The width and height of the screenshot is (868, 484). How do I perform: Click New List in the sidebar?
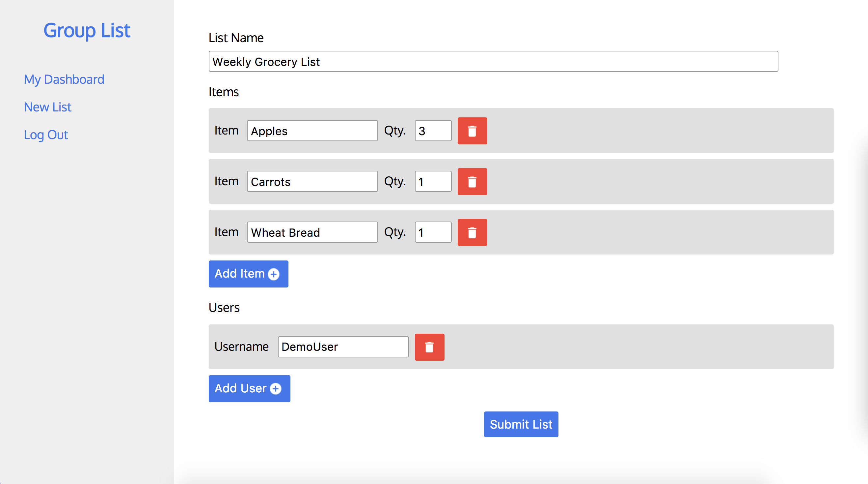(x=47, y=107)
